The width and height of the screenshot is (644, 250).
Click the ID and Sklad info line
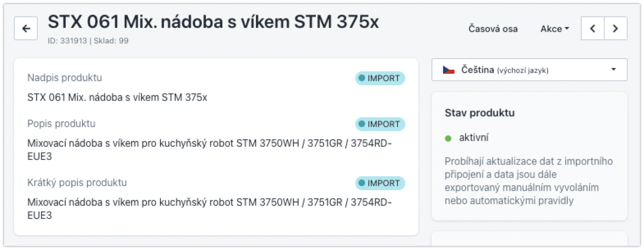coord(88,41)
